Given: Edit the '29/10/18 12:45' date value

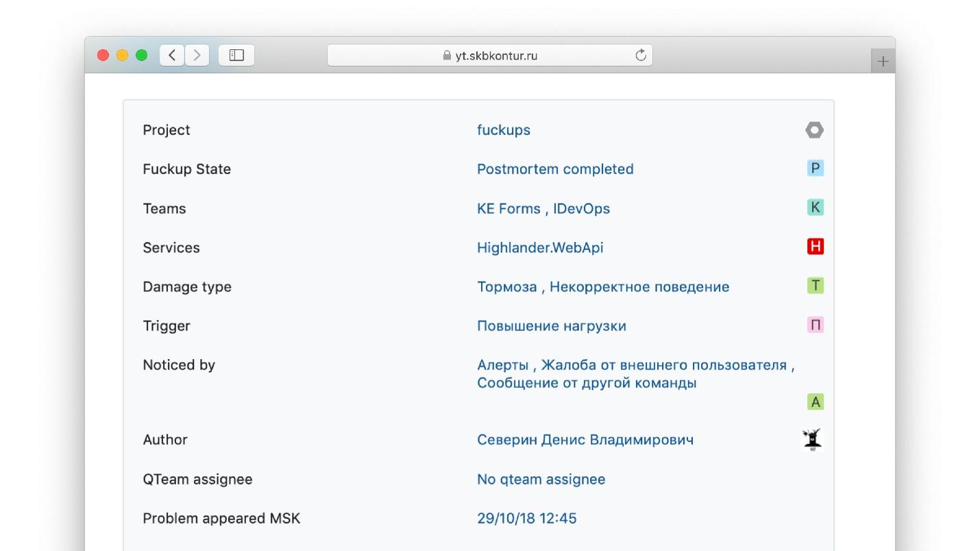Looking at the screenshot, I should 526,519.
